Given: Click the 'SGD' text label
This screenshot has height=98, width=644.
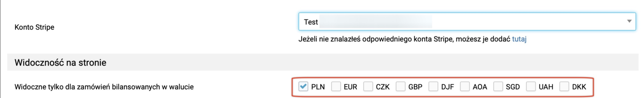Looking at the screenshot, I should (513, 87).
